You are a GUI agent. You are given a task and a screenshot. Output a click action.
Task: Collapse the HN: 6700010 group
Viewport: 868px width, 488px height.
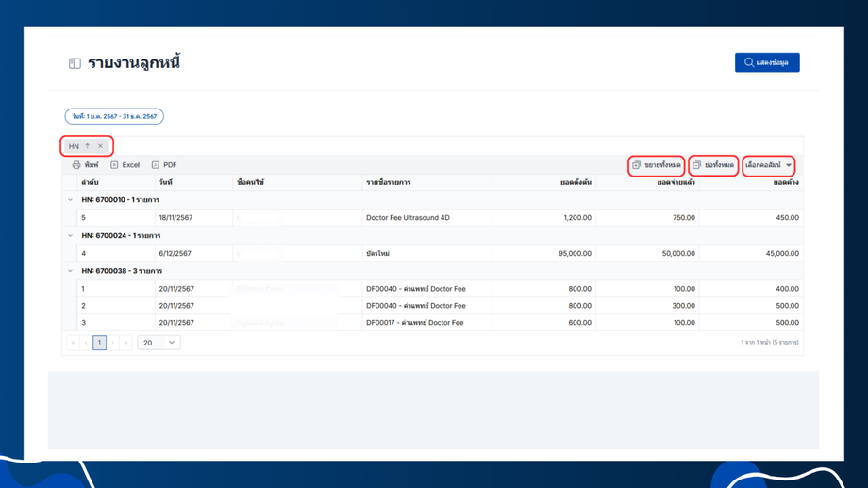pyautogui.click(x=70, y=200)
